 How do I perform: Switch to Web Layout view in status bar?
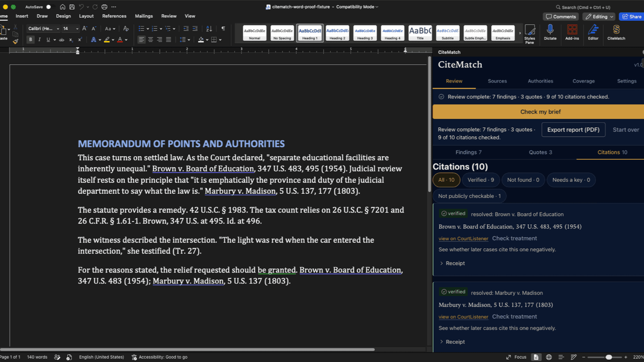(x=549, y=357)
